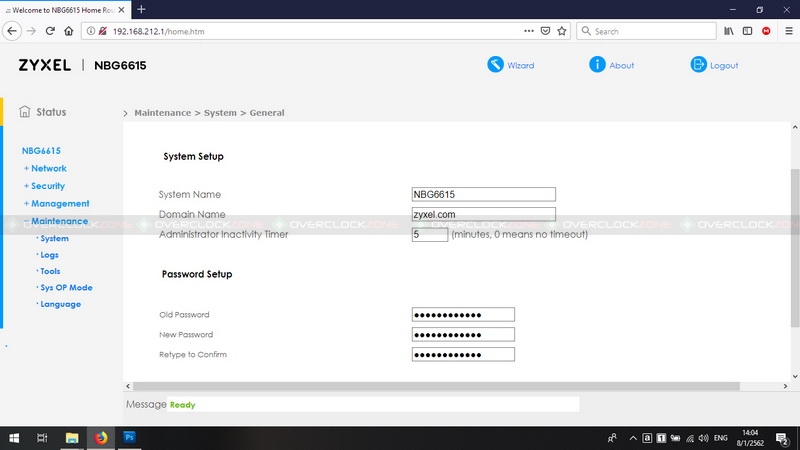Click the horizontal scrollbar of the content pane
Screen dimensions: 800x450
pyautogui.click(x=436, y=386)
